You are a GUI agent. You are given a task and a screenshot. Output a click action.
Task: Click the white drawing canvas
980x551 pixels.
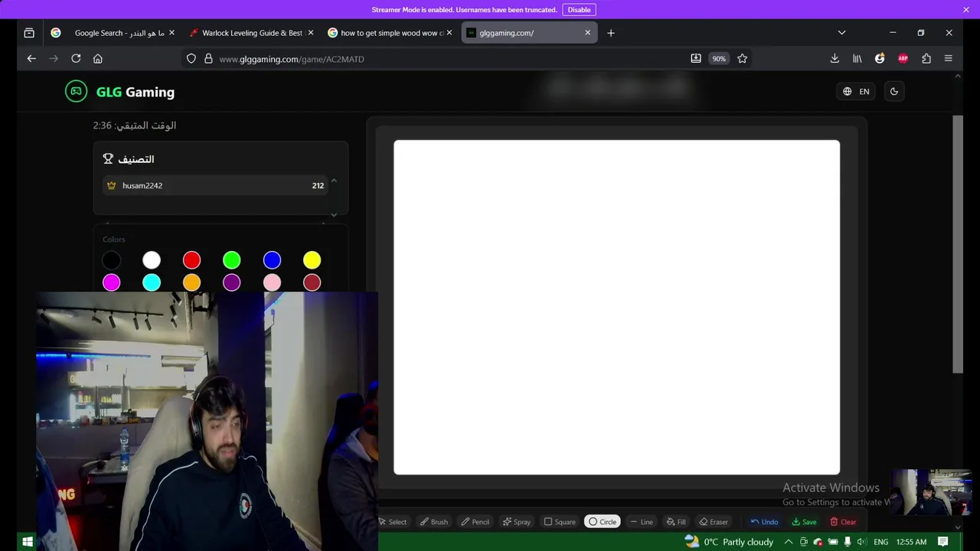pyautogui.click(x=616, y=307)
